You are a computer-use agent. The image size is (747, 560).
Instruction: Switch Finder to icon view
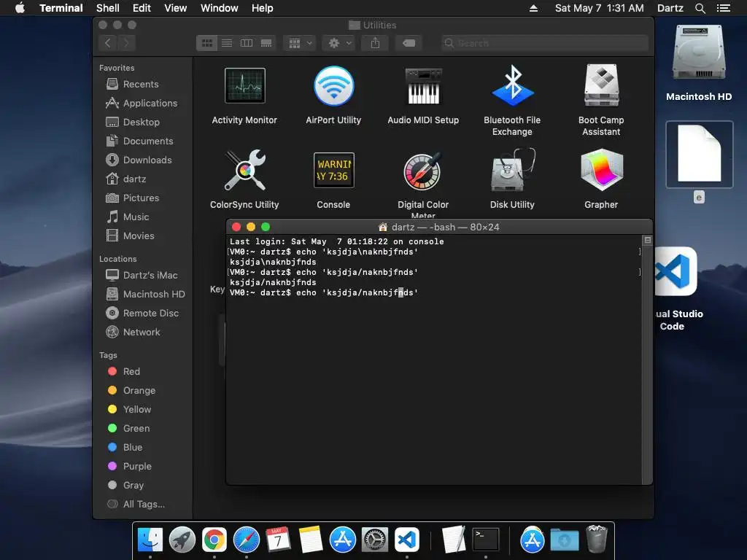[x=206, y=43]
